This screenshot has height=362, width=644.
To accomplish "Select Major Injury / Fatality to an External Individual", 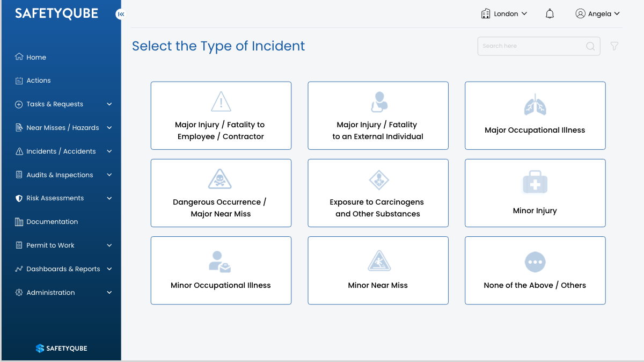I will 378,115.
